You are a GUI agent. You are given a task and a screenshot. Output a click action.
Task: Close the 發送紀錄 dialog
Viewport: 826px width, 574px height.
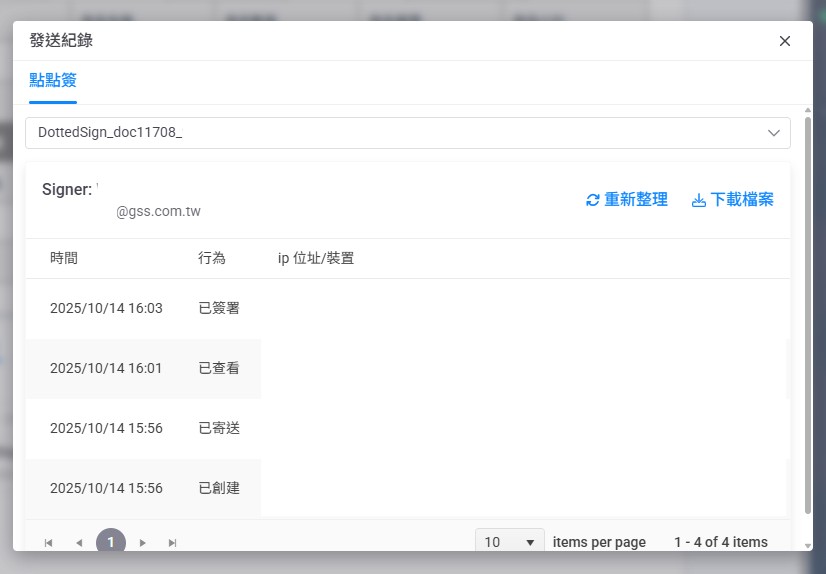784,41
